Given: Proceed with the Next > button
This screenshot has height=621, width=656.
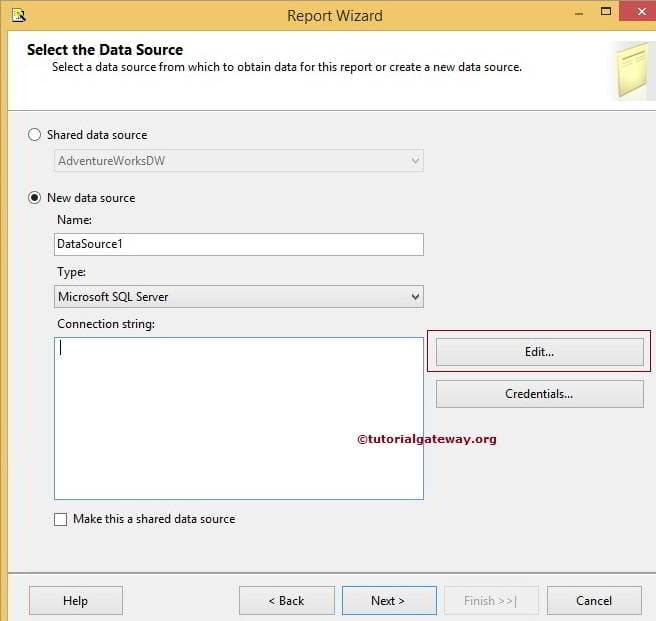Looking at the screenshot, I should (x=389, y=600).
